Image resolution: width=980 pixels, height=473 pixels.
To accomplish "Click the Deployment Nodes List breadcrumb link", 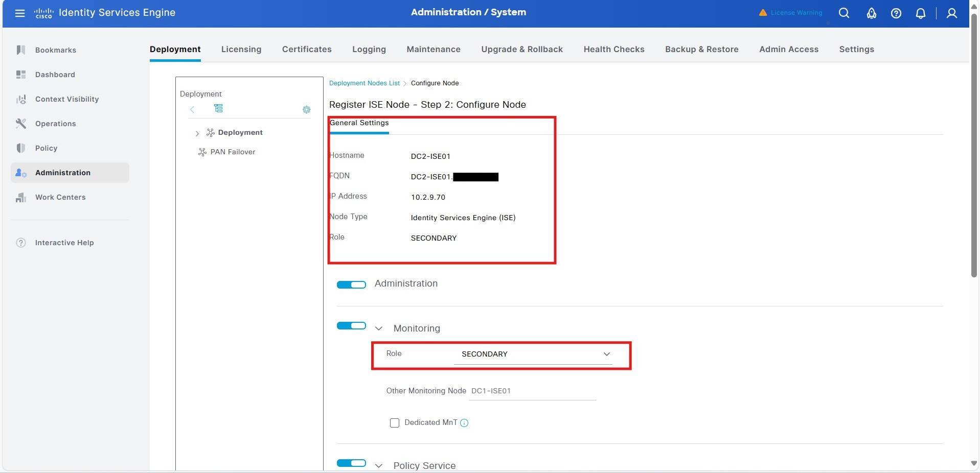I will point(364,83).
